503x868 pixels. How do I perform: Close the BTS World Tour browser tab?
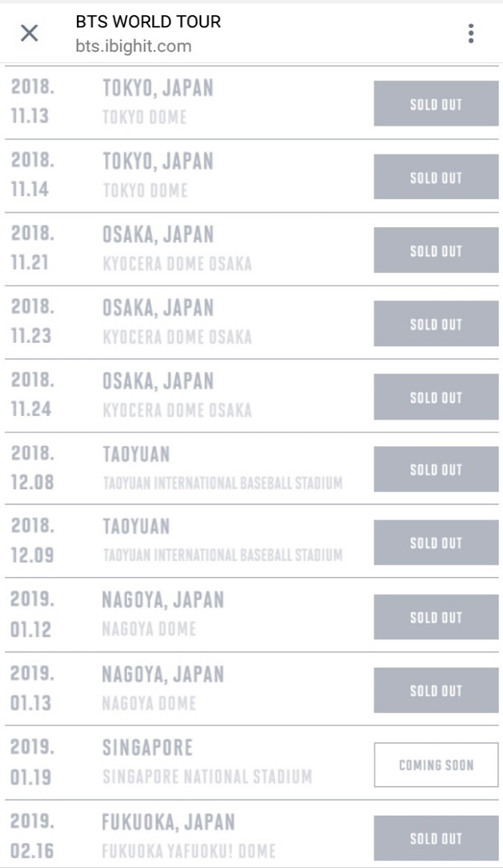(29, 33)
